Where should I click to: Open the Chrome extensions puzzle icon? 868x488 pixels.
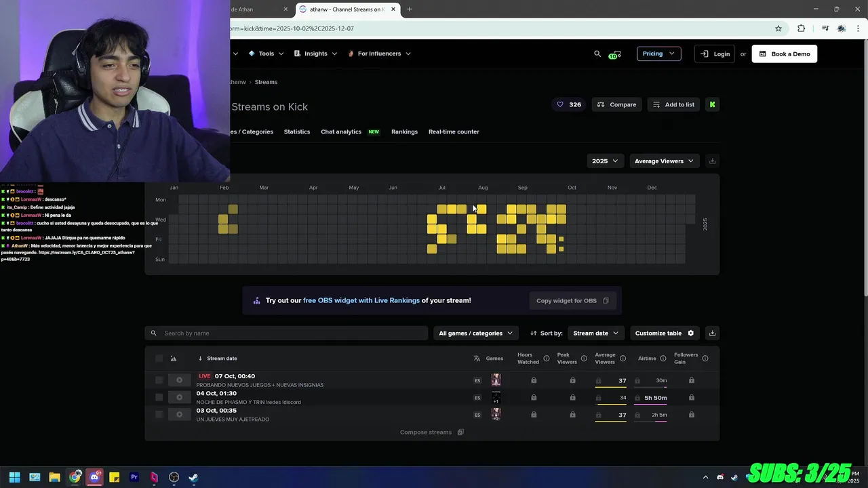pos(801,28)
